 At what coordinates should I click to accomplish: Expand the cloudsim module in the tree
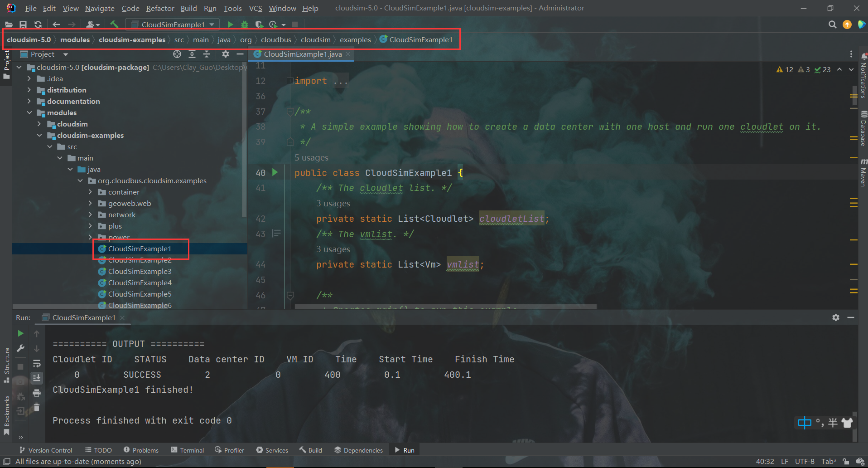pyautogui.click(x=39, y=124)
